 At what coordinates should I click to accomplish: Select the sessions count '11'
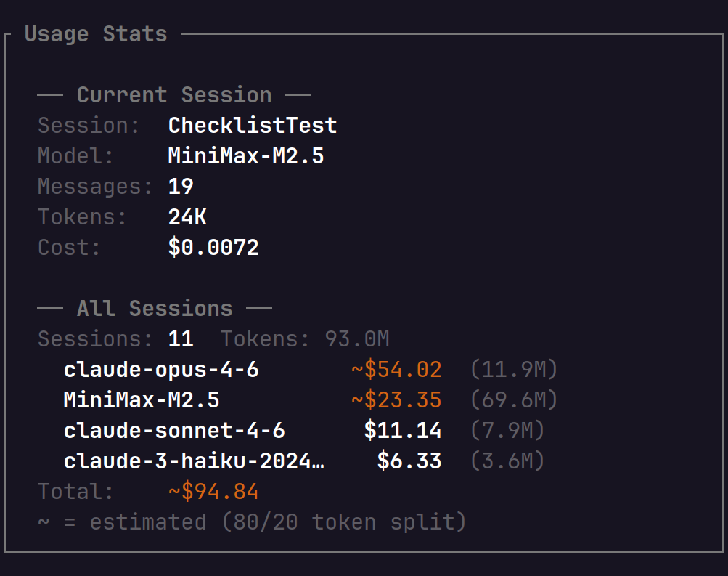(181, 338)
